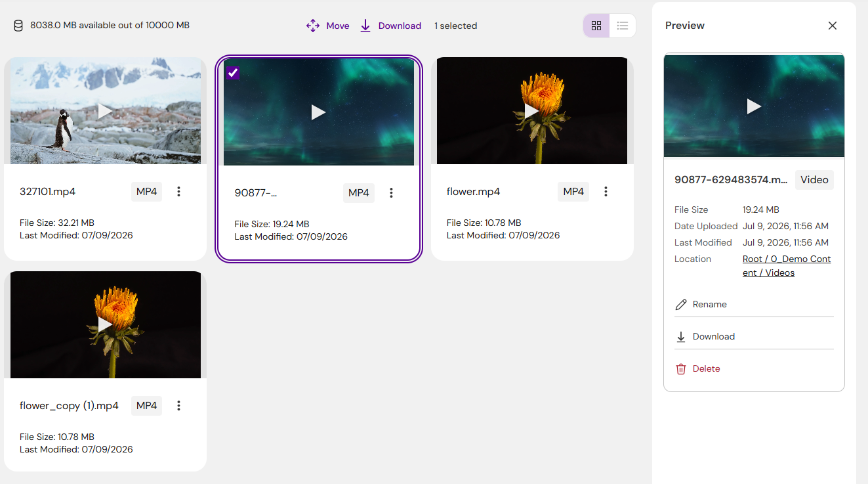This screenshot has width=868, height=484.
Task: Open options menu for flower_copy (1).mp4
Action: 178,406
